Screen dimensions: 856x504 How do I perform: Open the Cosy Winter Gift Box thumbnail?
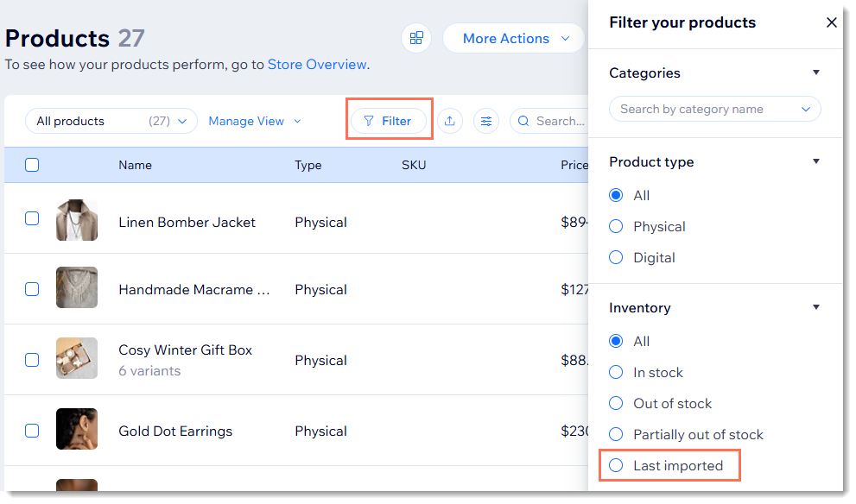[x=77, y=358]
